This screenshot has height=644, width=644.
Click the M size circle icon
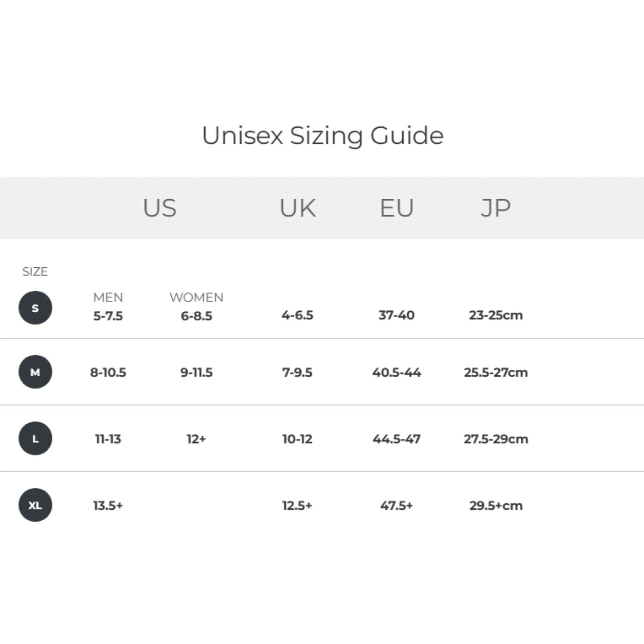[35, 372]
